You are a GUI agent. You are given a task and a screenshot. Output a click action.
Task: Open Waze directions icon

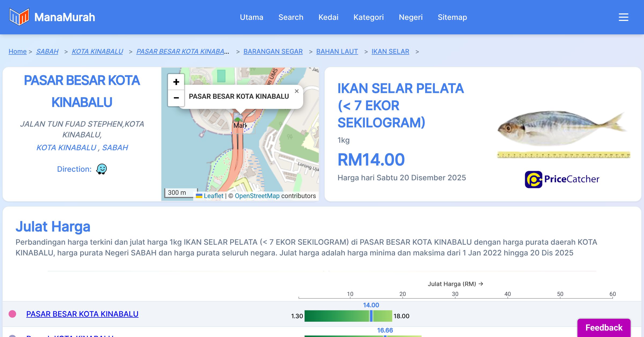[101, 169]
